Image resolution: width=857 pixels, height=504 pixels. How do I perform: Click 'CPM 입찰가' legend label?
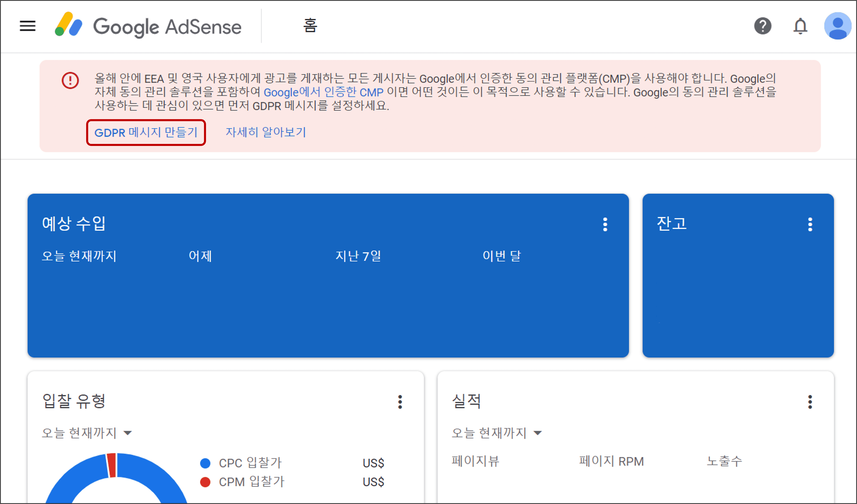[x=252, y=481]
